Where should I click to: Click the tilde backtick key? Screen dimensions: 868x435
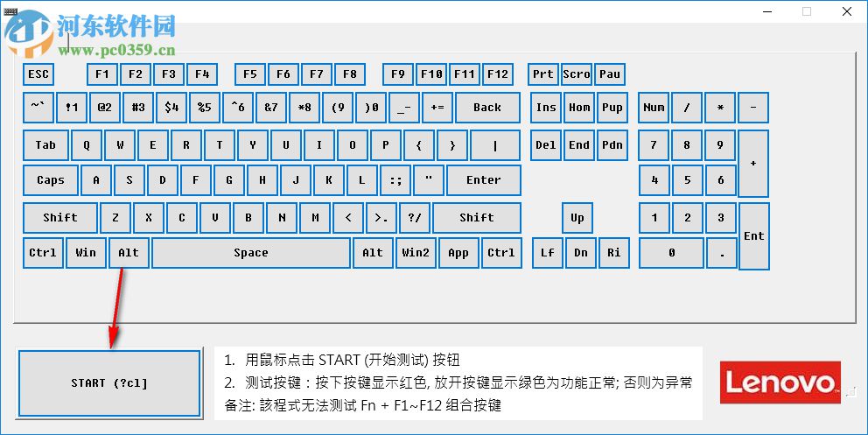38,108
